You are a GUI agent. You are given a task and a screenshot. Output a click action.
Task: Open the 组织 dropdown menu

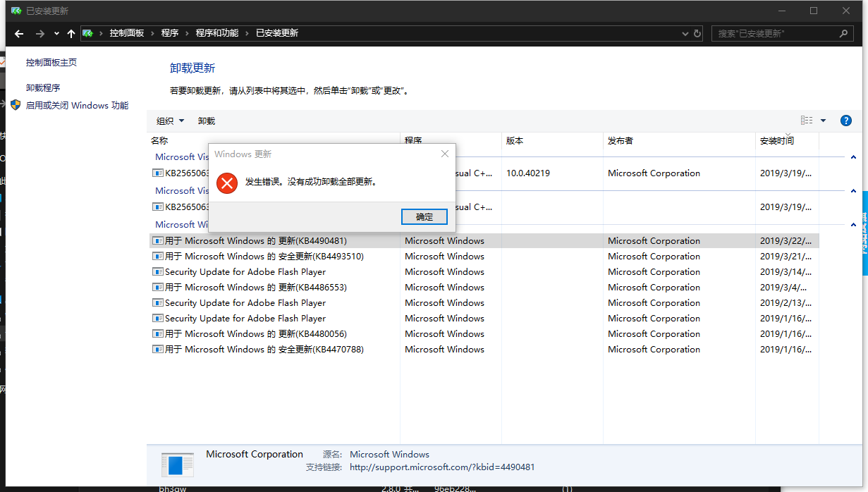point(170,121)
